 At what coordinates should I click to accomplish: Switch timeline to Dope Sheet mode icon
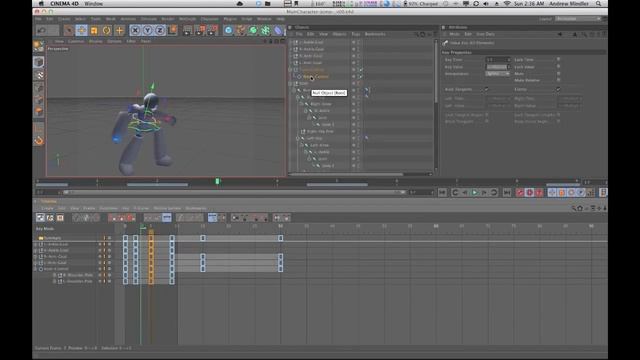tap(40, 218)
